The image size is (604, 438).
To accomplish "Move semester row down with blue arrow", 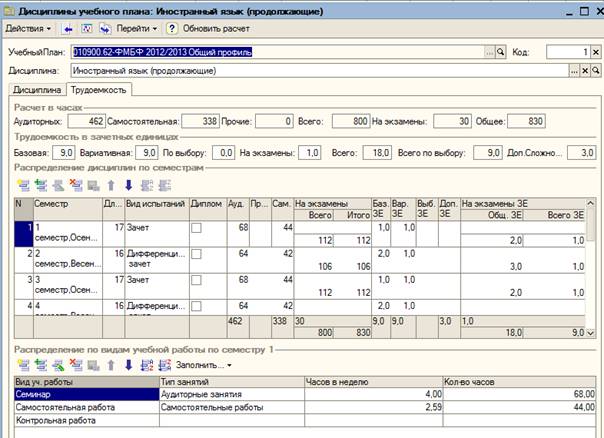I will (129, 186).
